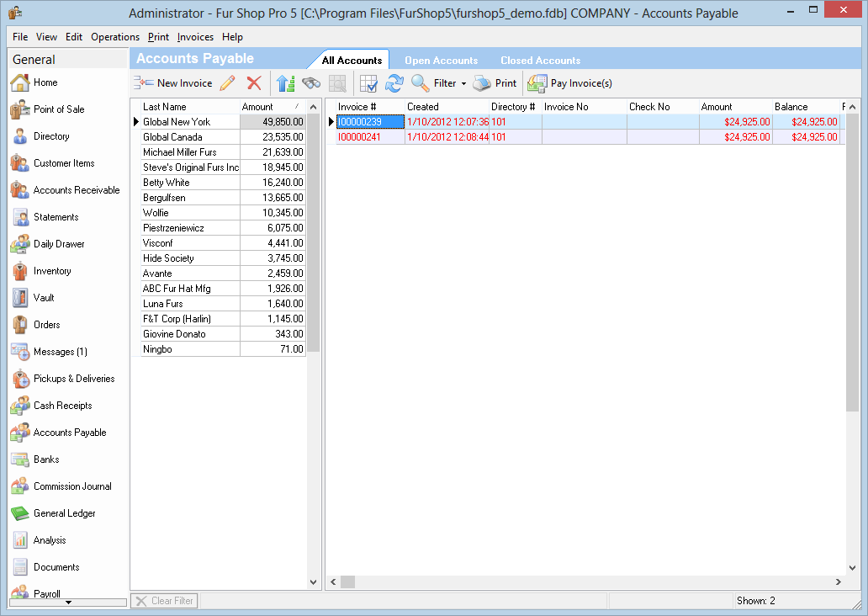The height and width of the screenshot is (616, 868).
Task: Toggle the grid checkmark selection icon
Action: [x=368, y=83]
